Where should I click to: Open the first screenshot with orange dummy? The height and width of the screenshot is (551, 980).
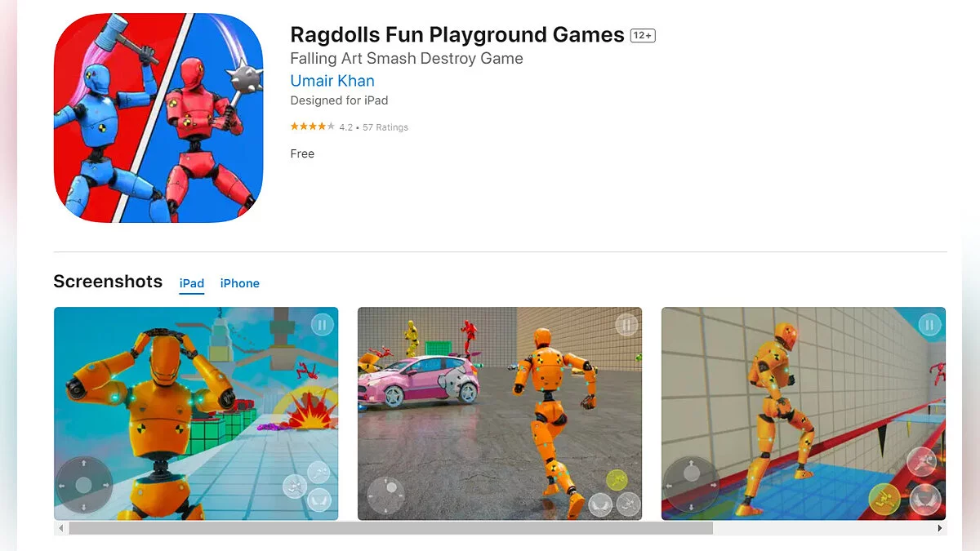tap(196, 414)
